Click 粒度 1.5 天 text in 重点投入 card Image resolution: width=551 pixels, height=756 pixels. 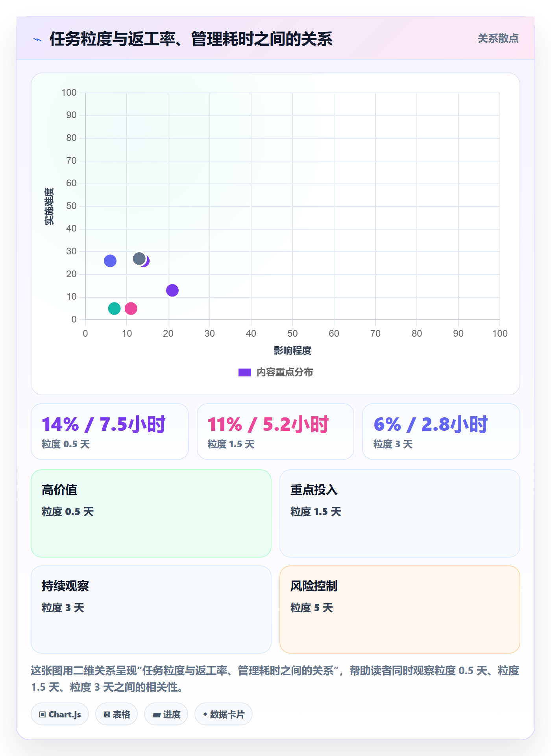click(x=316, y=511)
